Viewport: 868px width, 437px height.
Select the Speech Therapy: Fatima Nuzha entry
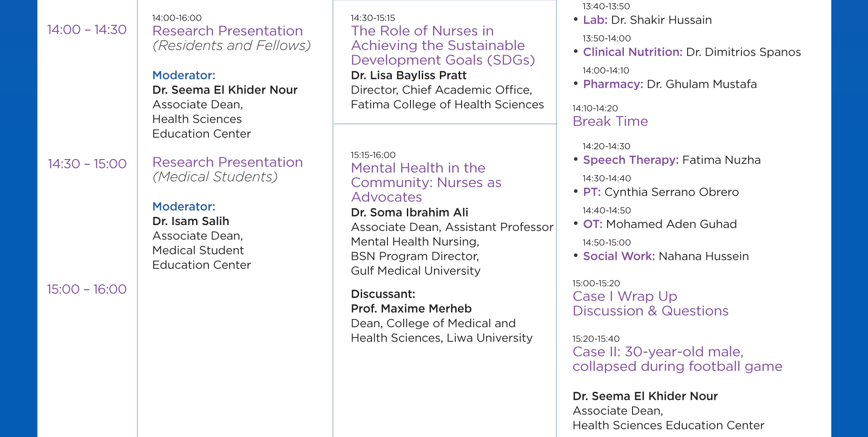tap(672, 160)
